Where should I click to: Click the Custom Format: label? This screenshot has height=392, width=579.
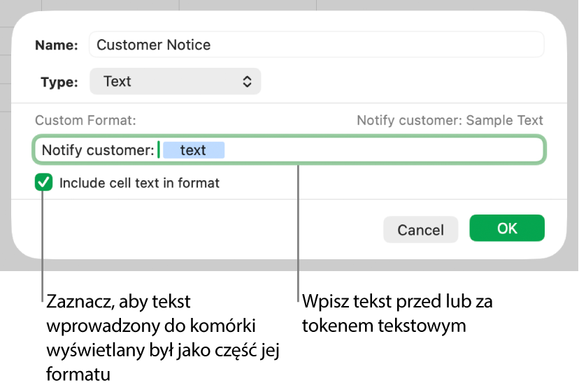(85, 120)
